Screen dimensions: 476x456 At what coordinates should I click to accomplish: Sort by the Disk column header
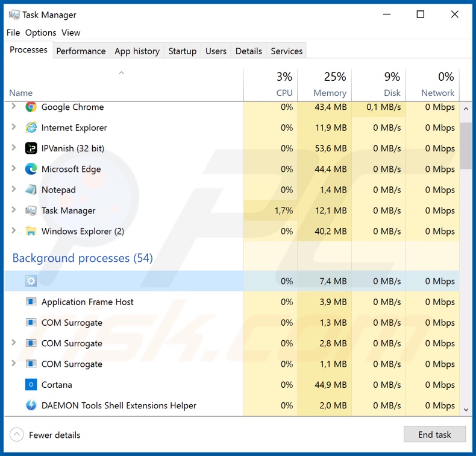(378, 85)
